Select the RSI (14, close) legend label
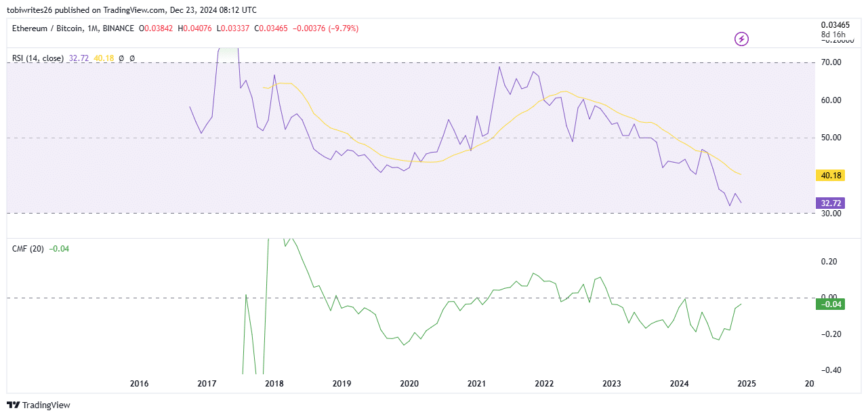868x417 pixels. point(37,58)
